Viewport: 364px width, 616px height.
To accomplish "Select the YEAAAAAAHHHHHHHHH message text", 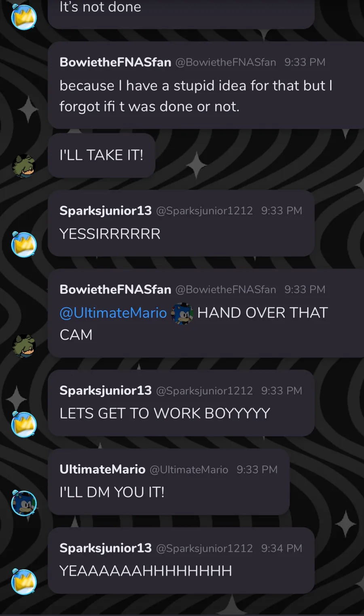I will pos(146,571).
